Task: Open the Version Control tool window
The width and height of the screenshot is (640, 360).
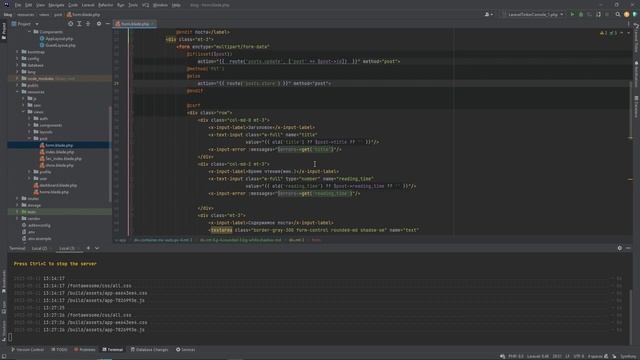Action: click(x=27, y=349)
